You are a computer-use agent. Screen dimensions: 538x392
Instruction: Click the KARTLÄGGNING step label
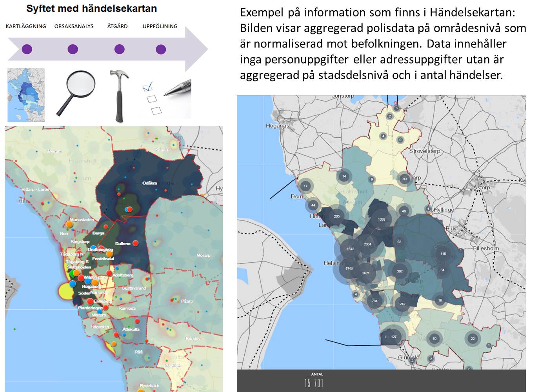[26, 26]
